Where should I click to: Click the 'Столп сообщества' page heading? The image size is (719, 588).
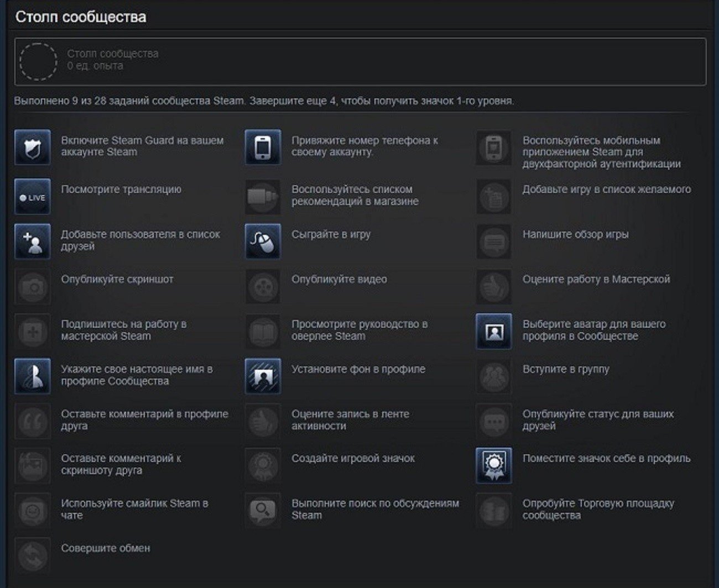81,17
